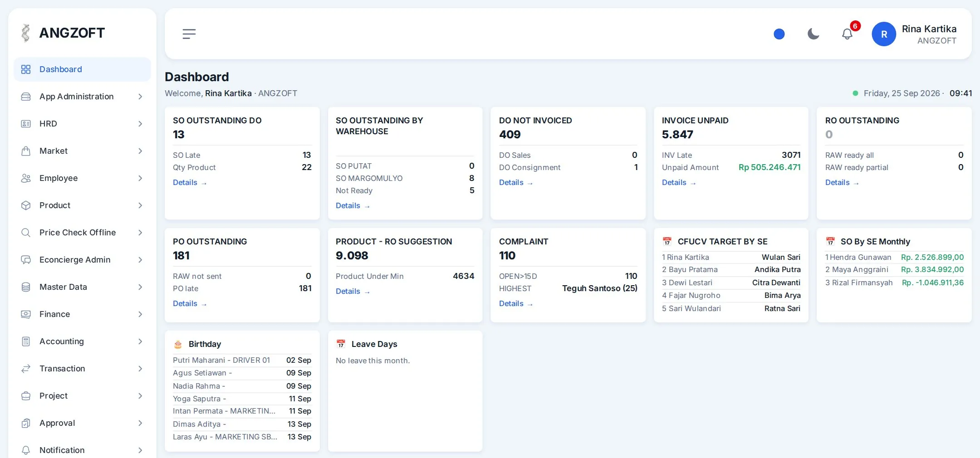Viewport: 980px width, 458px height.
Task: Expand the Employee menu chevron
Action: coord(140,178)
